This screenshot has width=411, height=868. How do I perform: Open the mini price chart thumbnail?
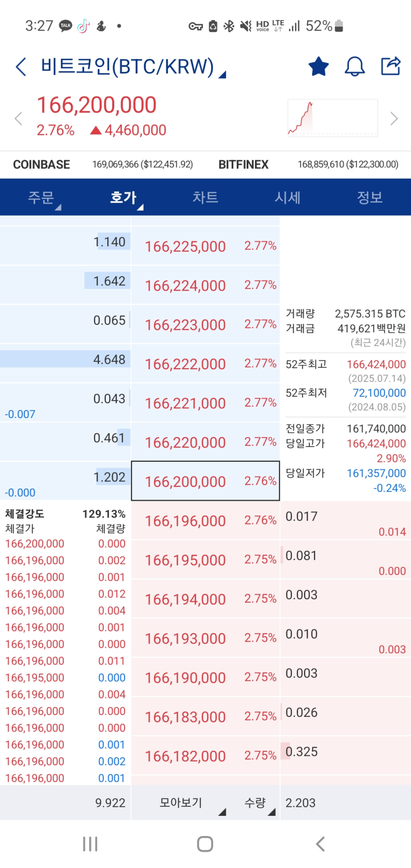coord(332,118)
